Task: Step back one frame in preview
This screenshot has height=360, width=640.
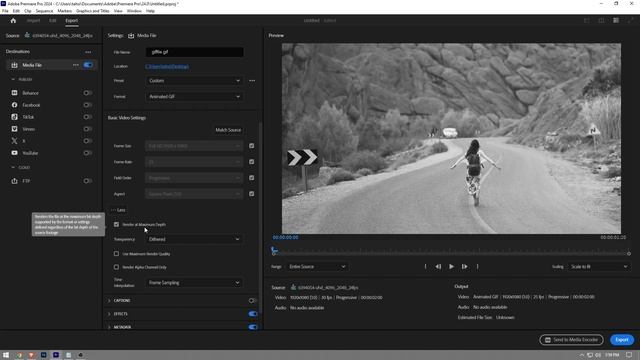Action: [x=438, y=267]
